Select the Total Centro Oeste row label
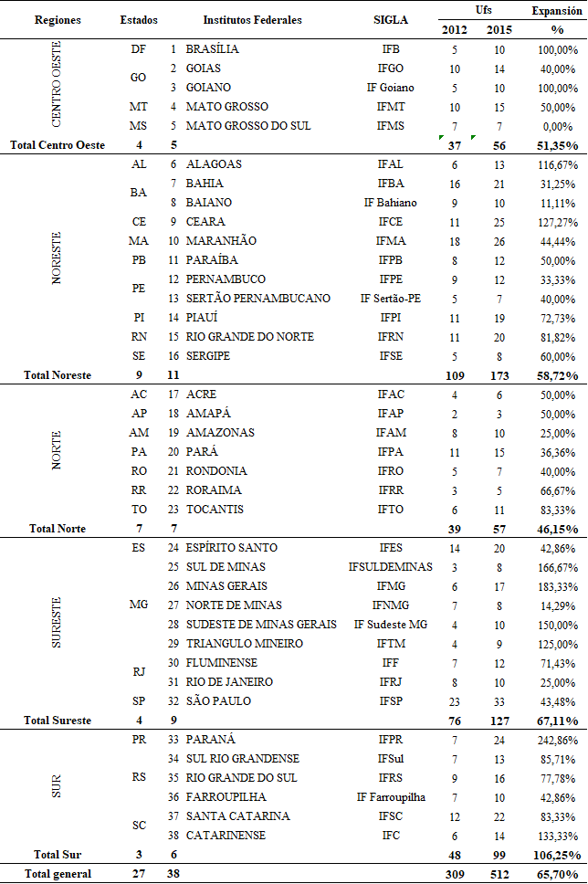588x884 pixels. 58,145
